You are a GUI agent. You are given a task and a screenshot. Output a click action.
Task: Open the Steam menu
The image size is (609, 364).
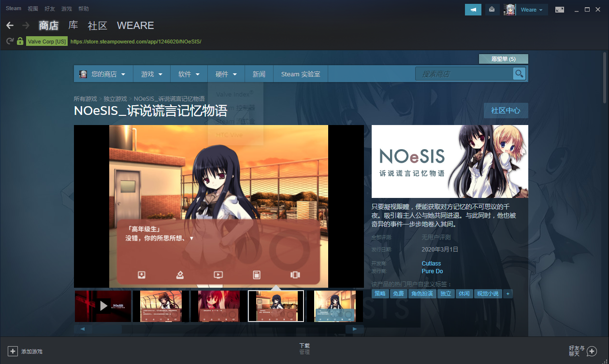14,9
